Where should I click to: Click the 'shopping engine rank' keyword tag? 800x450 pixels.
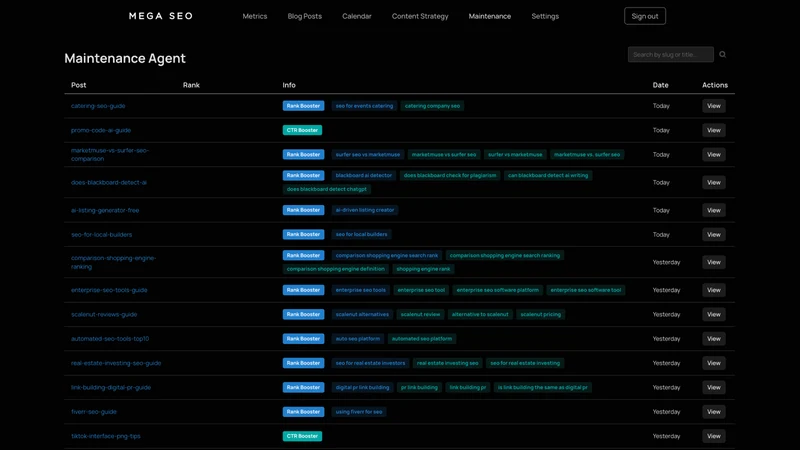click(423, 269)
